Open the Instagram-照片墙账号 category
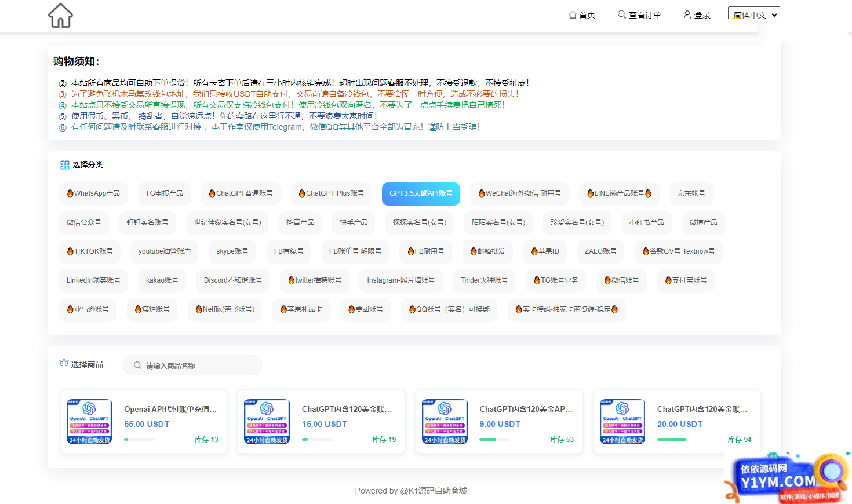 coord(401,280)
